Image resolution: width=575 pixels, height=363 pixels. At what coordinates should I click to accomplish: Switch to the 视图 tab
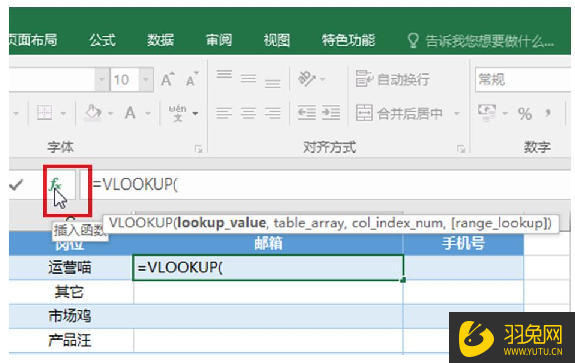click(277, 40)
